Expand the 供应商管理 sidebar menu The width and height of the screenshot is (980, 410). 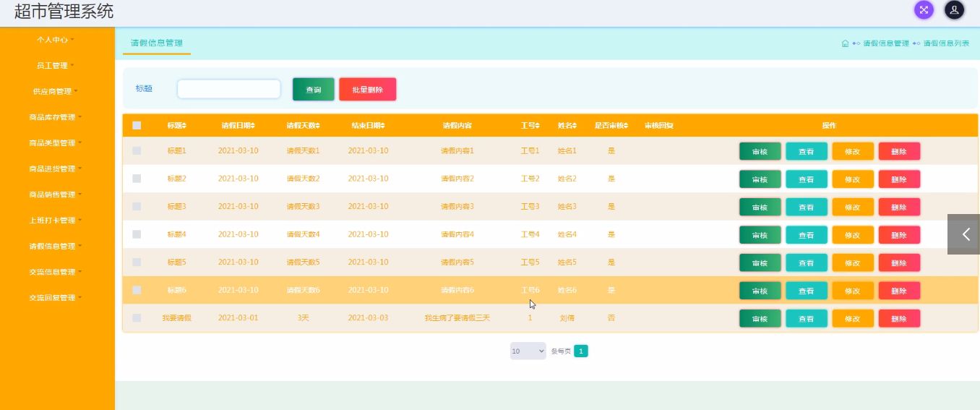(x=56, y=92)
